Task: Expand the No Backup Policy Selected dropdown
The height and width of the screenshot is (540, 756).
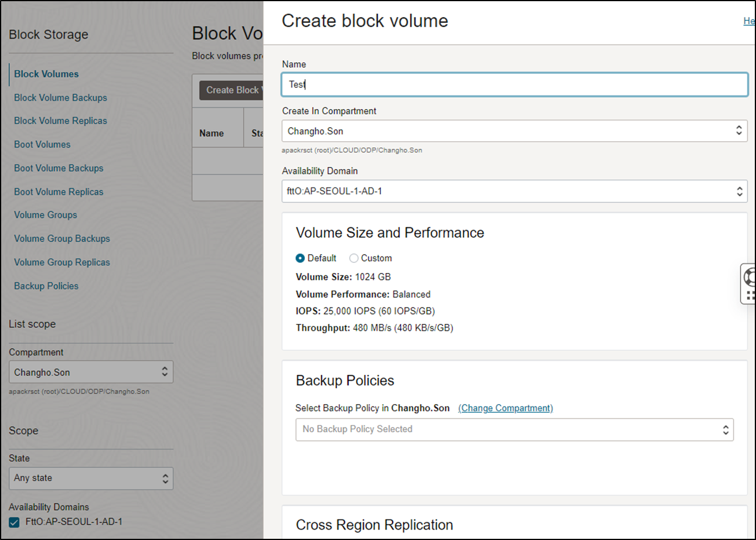Action: pos(514,429)
